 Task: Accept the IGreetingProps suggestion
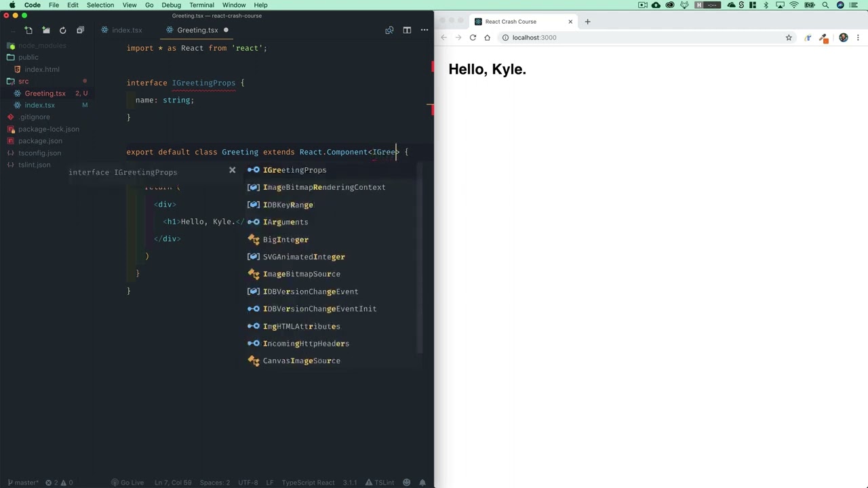point(334,170)
